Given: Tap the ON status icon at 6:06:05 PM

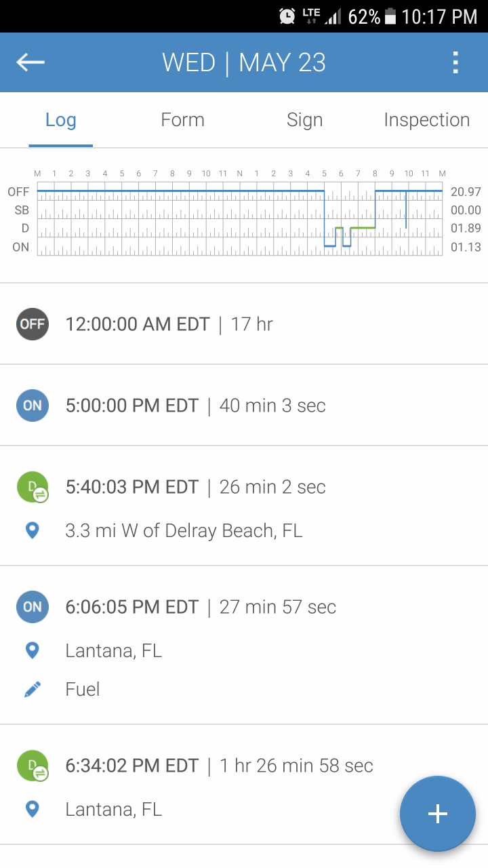Looking at the screenshot, I should tap(33, 607).
